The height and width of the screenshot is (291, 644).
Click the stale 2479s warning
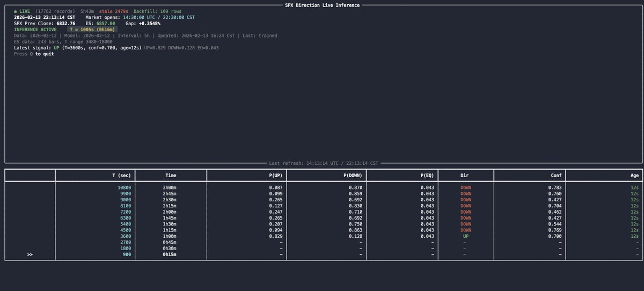click(114, 11)
